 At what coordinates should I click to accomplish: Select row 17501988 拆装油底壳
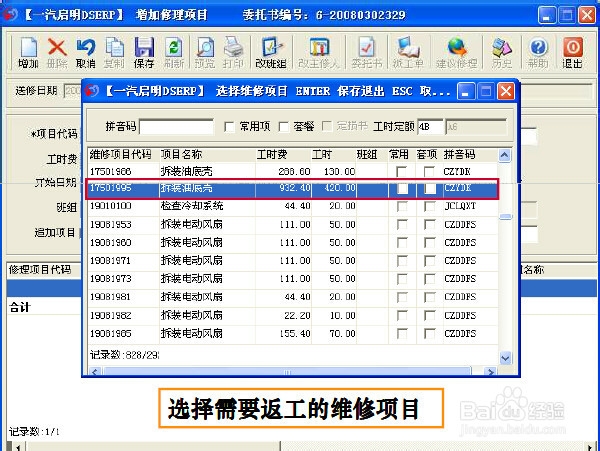293,171
